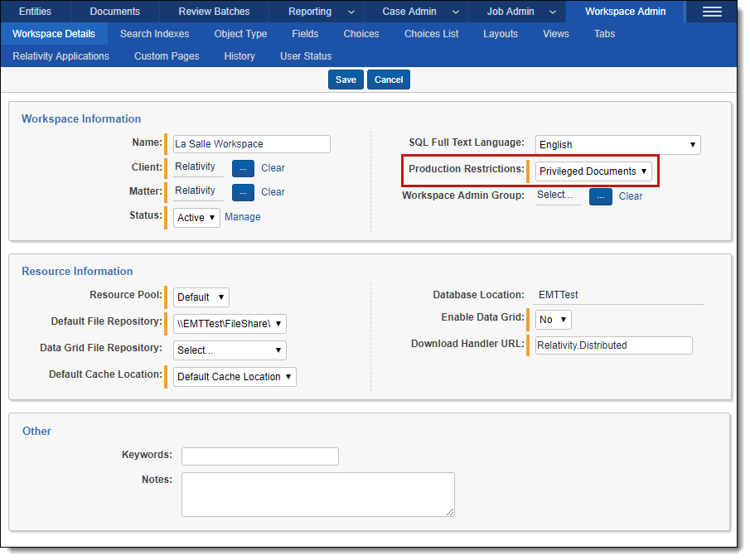Open the Enable Data Grid dropdown
This screenshot has width=750, height=560.
tap(553, 320)
